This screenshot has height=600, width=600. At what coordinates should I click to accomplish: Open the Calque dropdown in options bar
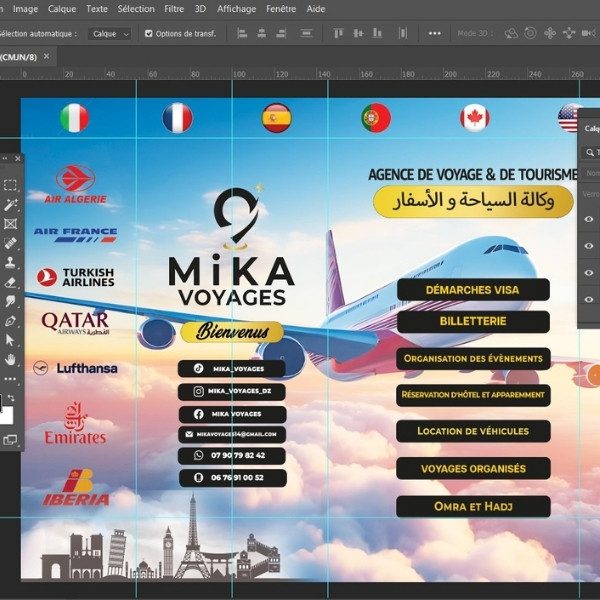tap(110, 33)
